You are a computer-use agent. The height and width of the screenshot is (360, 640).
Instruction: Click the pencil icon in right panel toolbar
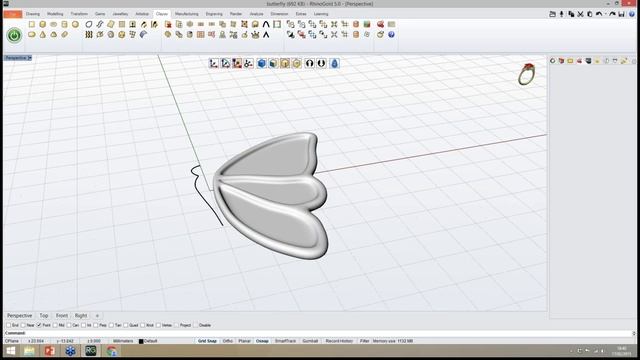click(624, 61)
